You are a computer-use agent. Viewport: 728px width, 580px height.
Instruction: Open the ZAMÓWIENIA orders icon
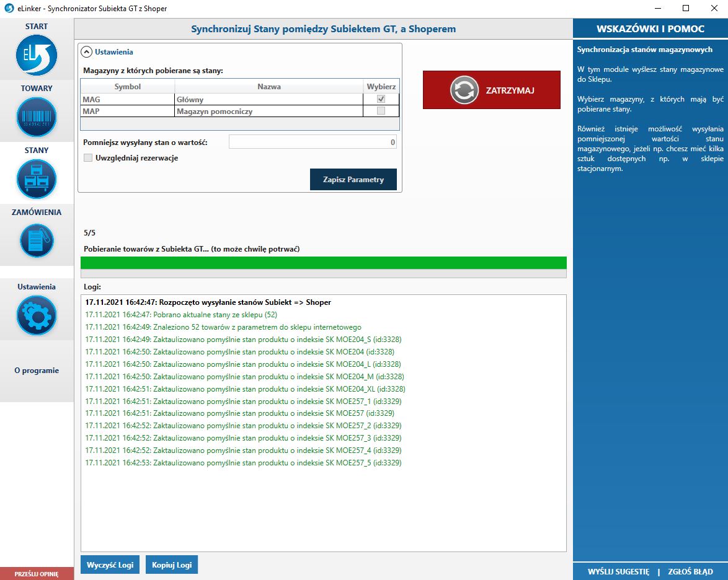37,240
